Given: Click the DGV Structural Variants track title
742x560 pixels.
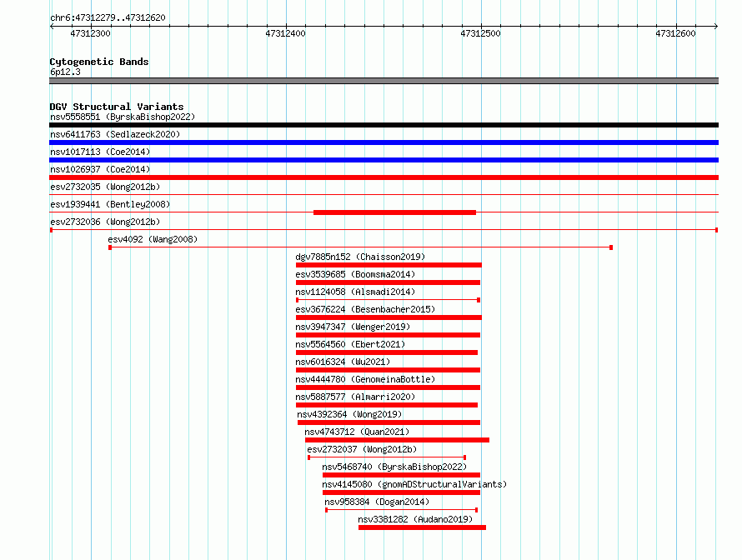Looking at the screenshot, I should point(117,107).
